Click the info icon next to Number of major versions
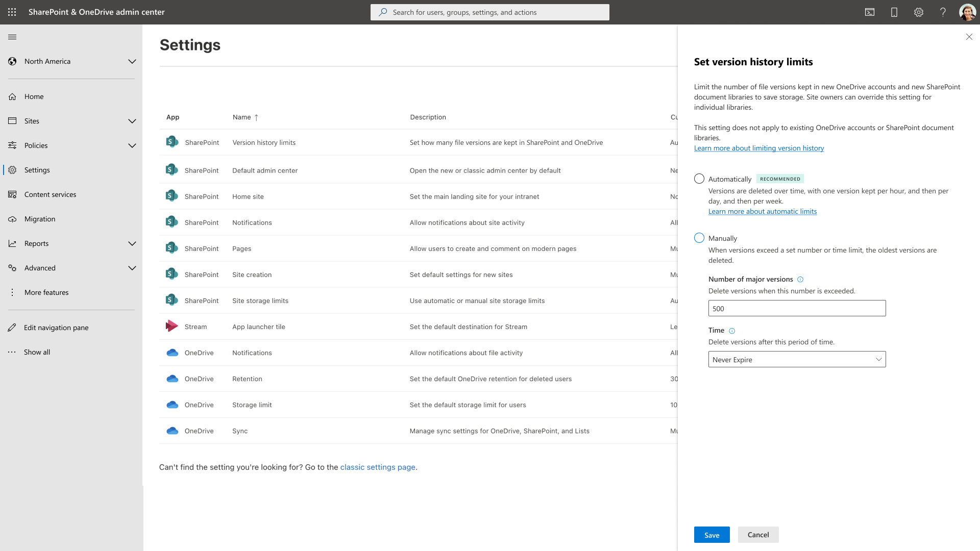980x551 pixels. (800, 280)
